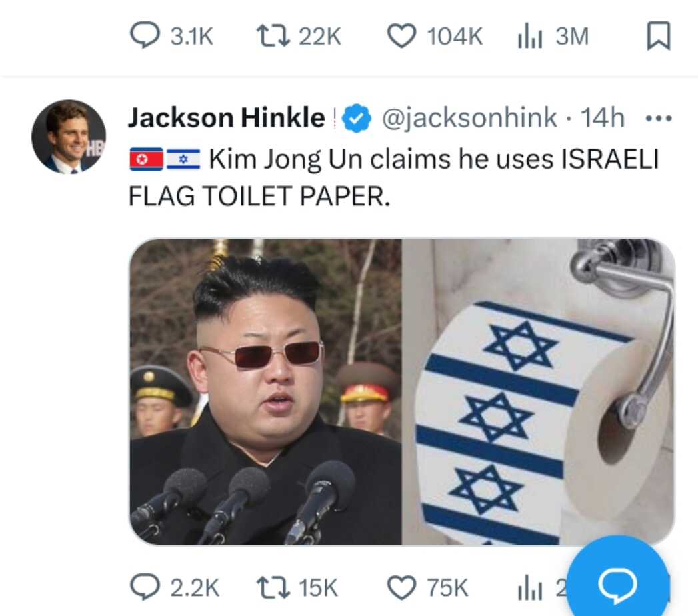Bookmark the top tweet

pos(659,35)
